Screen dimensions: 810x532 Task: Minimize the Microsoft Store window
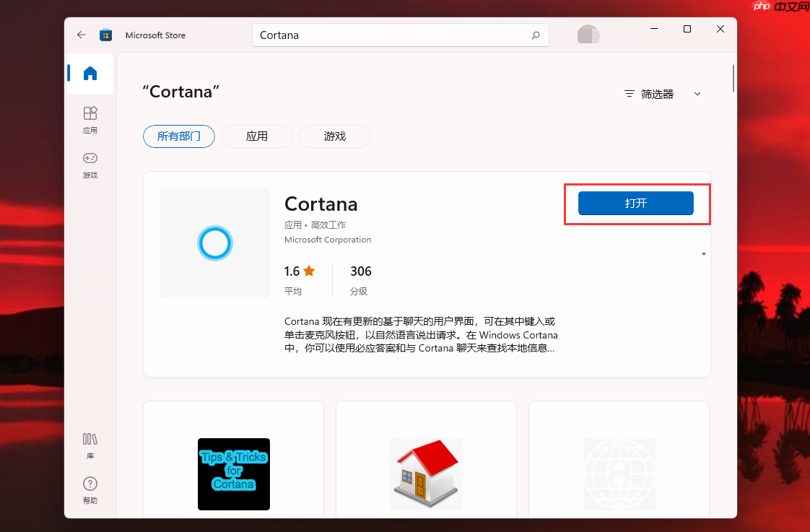[x=654, y=29]
